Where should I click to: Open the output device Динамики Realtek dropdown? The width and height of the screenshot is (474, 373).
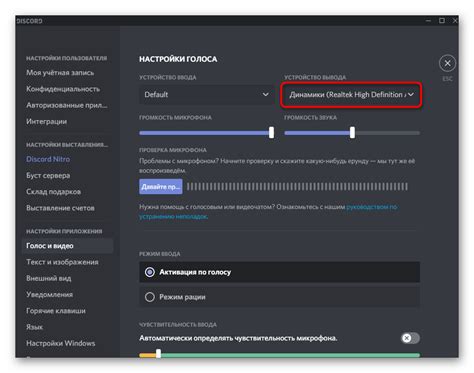click(x=351, y=95)
